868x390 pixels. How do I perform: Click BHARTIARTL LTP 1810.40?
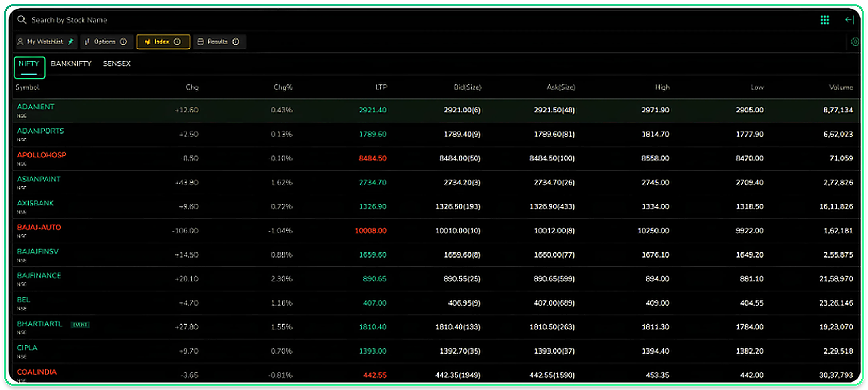pos(373,327)
